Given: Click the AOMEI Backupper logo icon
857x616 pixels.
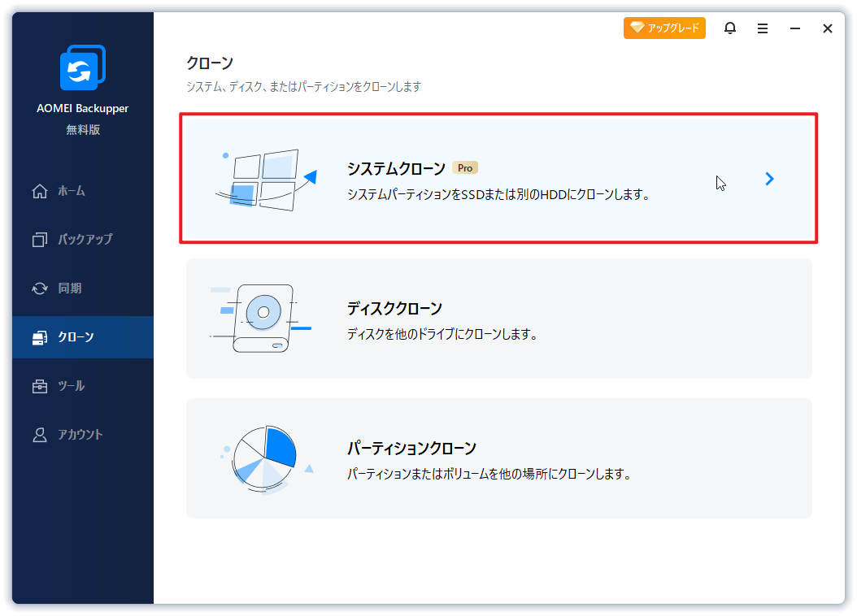Looking at the screenshot, I should pos(83,67).
